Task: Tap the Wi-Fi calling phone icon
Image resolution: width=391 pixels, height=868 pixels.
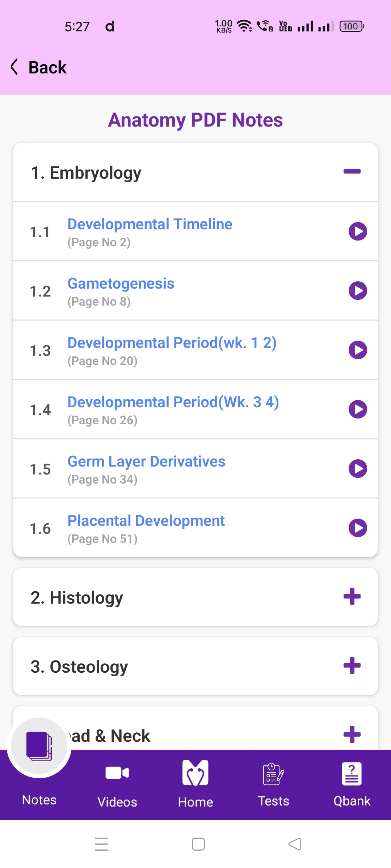Action: pos(265,26)
